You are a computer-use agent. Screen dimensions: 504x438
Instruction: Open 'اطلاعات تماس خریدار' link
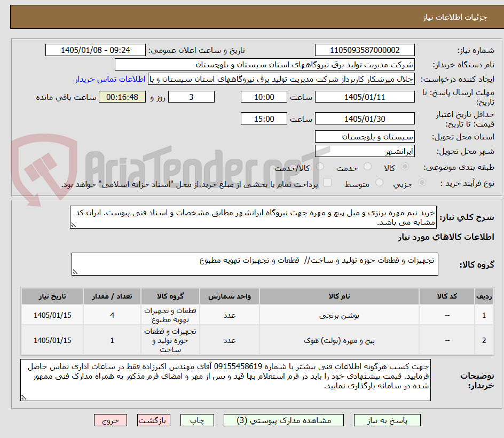110,79
